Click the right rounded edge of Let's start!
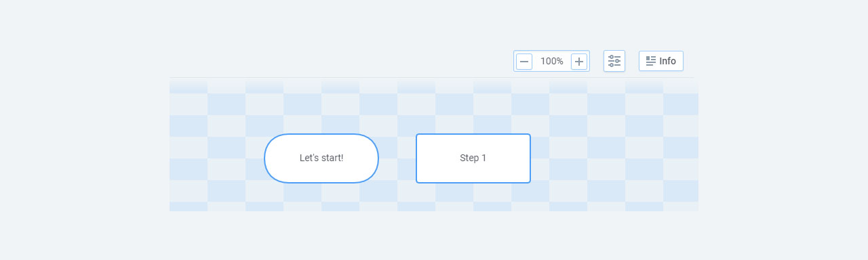This screenshot has height=260, width=868. [378, 158]
